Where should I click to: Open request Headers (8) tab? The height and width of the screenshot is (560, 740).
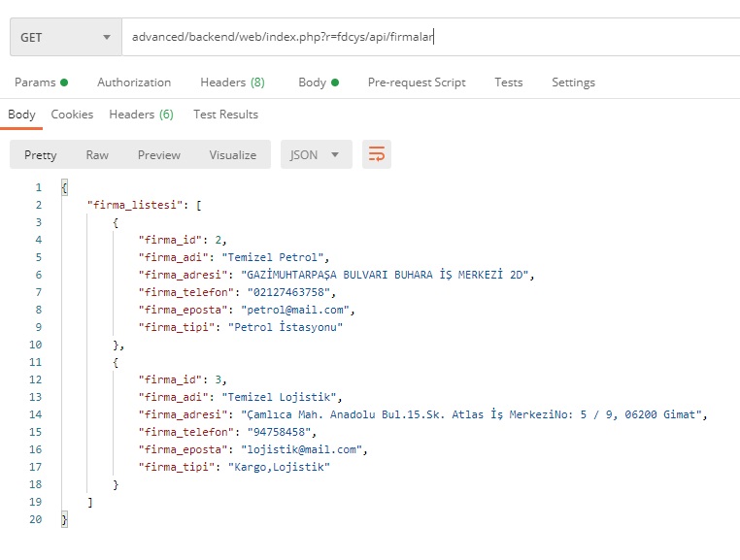click(232, 82)
